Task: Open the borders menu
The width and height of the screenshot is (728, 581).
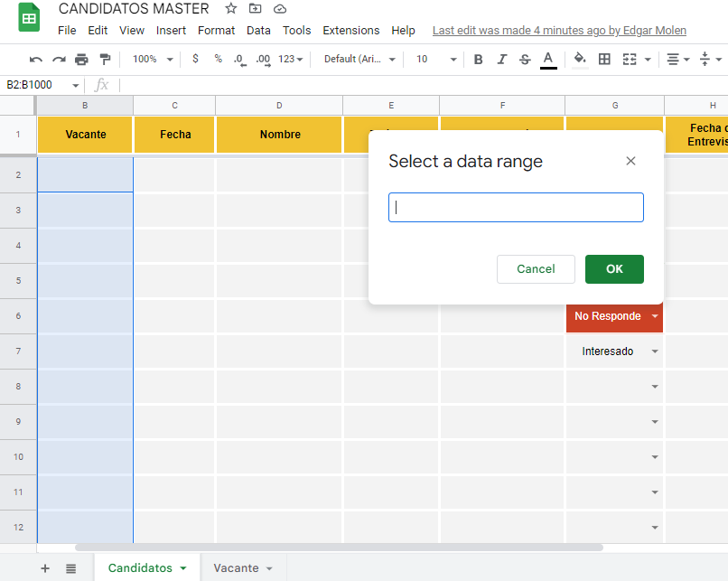Action: point(604,60)
